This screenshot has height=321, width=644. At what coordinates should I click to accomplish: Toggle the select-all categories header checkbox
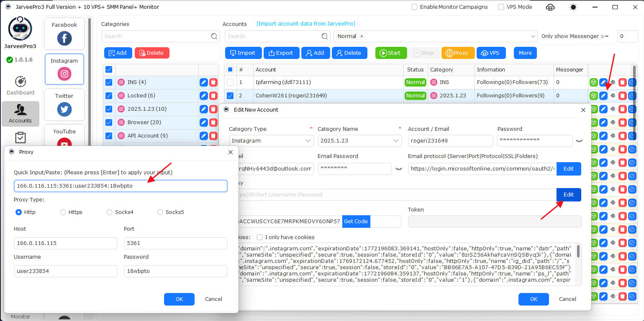(x=109, y=69)
